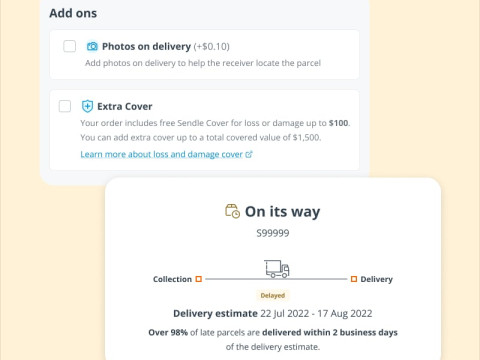Click the camera icon beside Photos on delivery
The width and height of the screenshot is (480, 360).
(92, 46)
